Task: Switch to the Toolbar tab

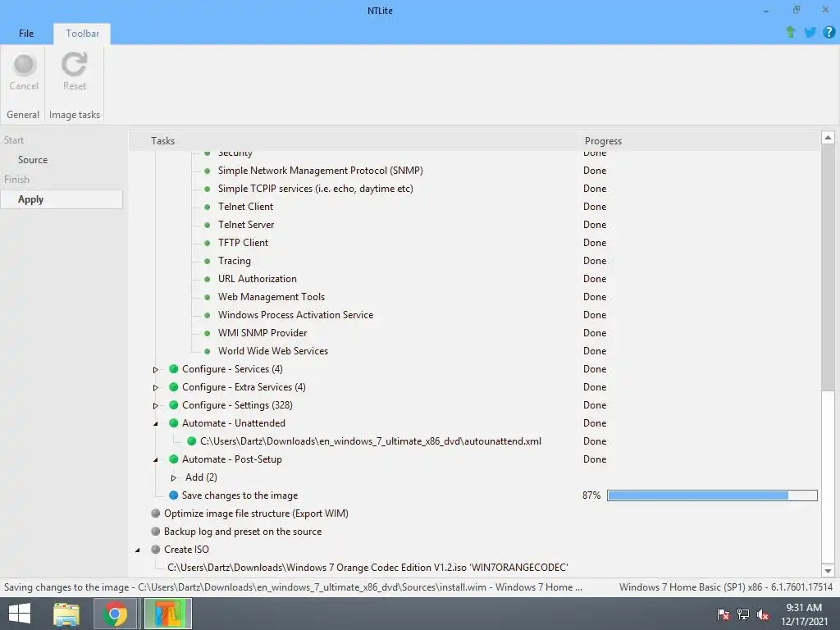Action: coord(83,33)
